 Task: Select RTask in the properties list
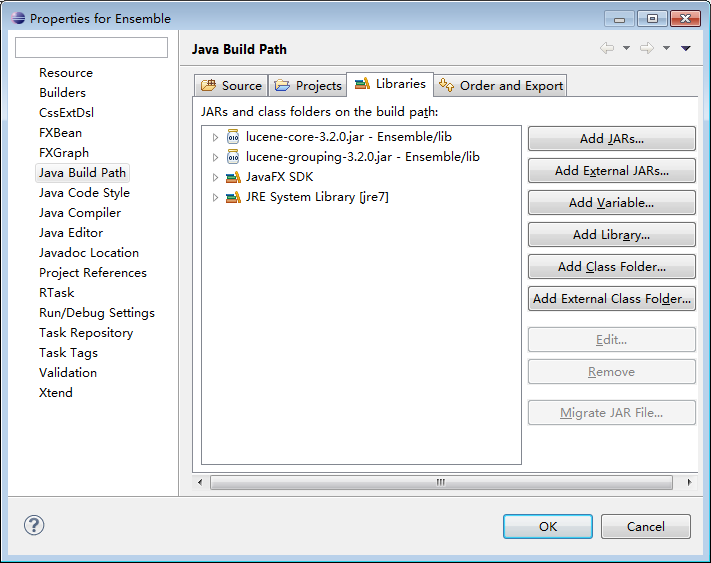pyautogui.click(x=57, y=292)
